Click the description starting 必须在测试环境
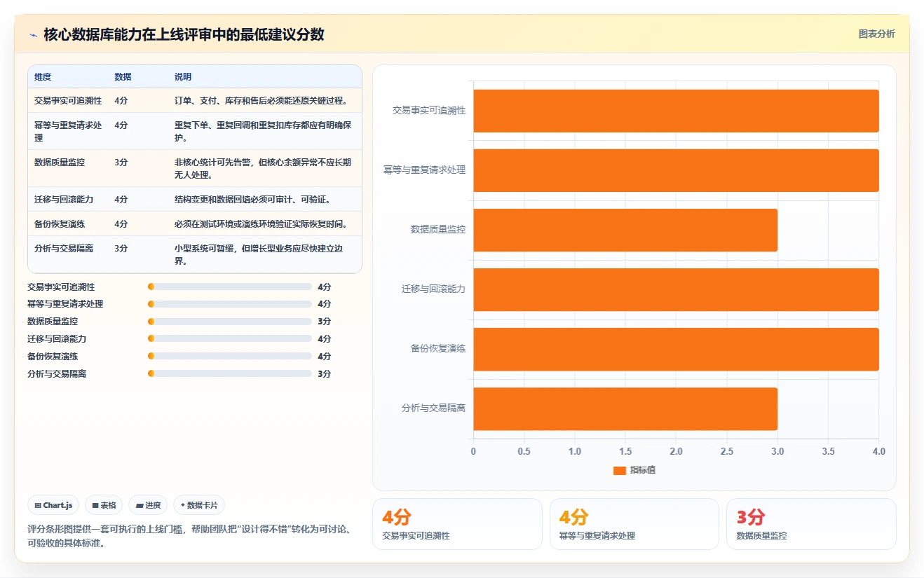Screen dimensions: 924x578 (261, 224)
